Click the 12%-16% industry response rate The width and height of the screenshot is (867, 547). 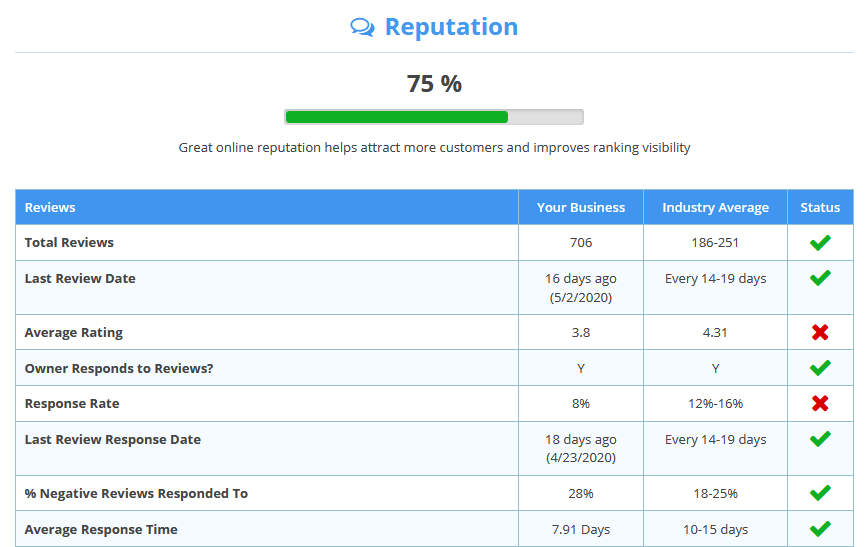coord(715,404)
